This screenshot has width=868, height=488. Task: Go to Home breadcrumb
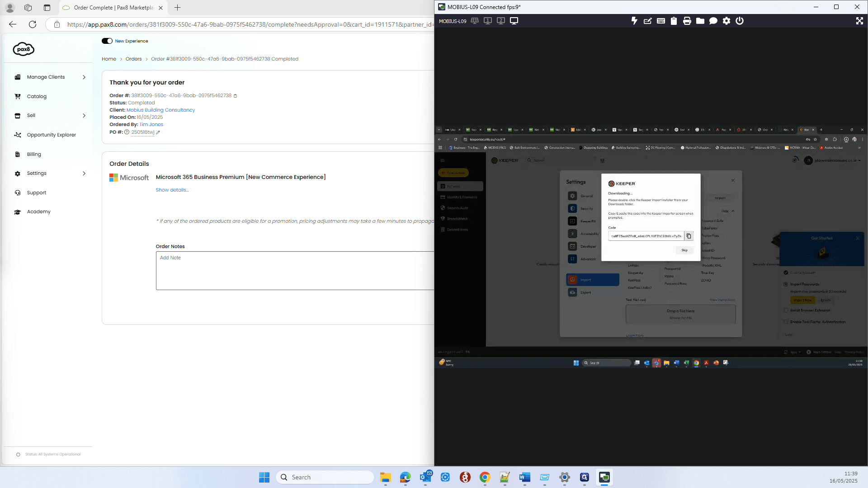[x=109, y=59]
